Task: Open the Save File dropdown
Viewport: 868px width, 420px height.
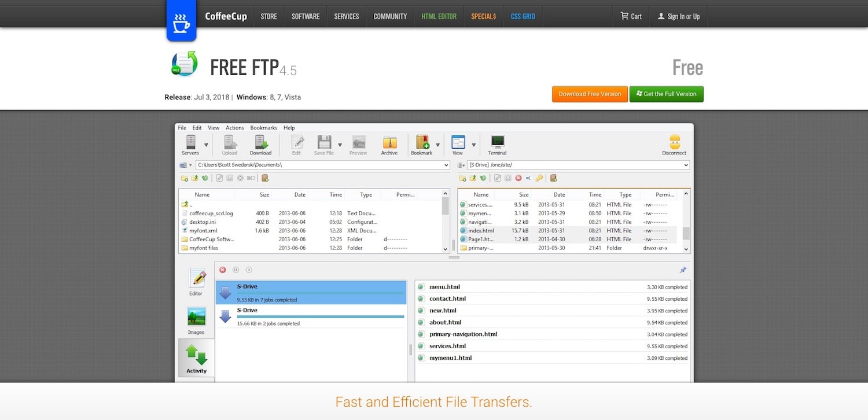Action: pos(340,145)
